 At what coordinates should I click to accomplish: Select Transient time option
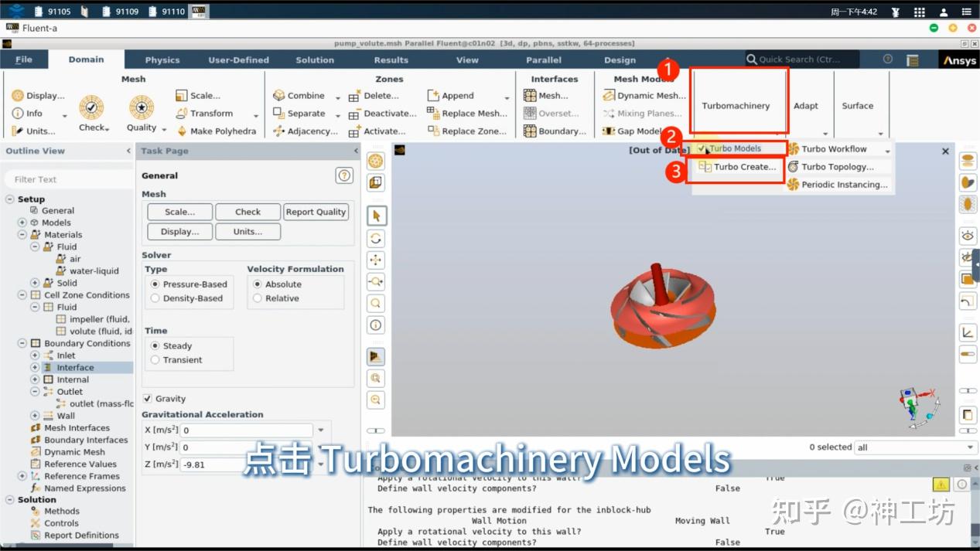(155, 360)
